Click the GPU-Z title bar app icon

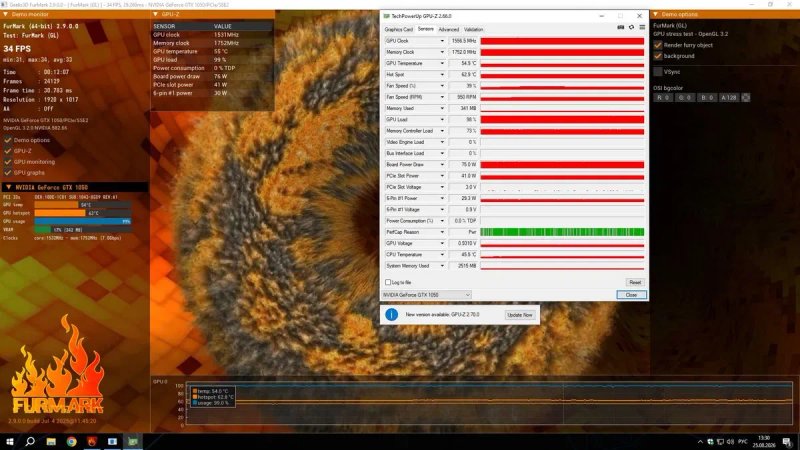pos(386,16)
